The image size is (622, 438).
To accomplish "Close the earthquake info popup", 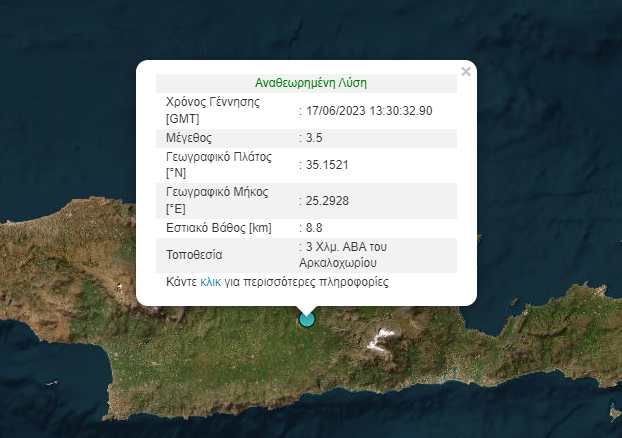I will (466, 71).
